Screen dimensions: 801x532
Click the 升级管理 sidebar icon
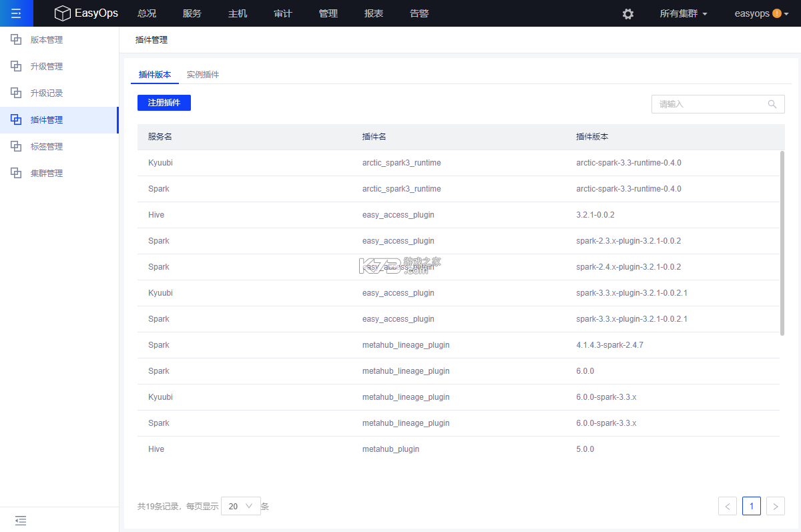point(16,66)
